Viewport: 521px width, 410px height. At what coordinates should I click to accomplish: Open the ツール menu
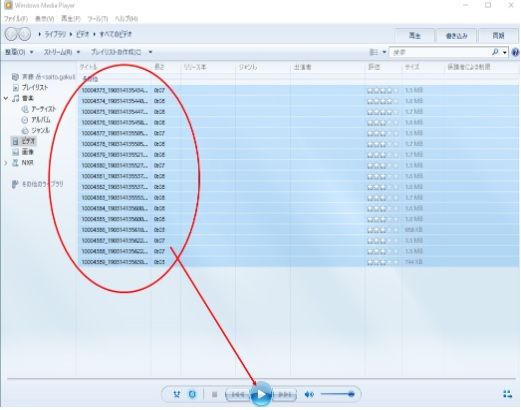[98, 19]
